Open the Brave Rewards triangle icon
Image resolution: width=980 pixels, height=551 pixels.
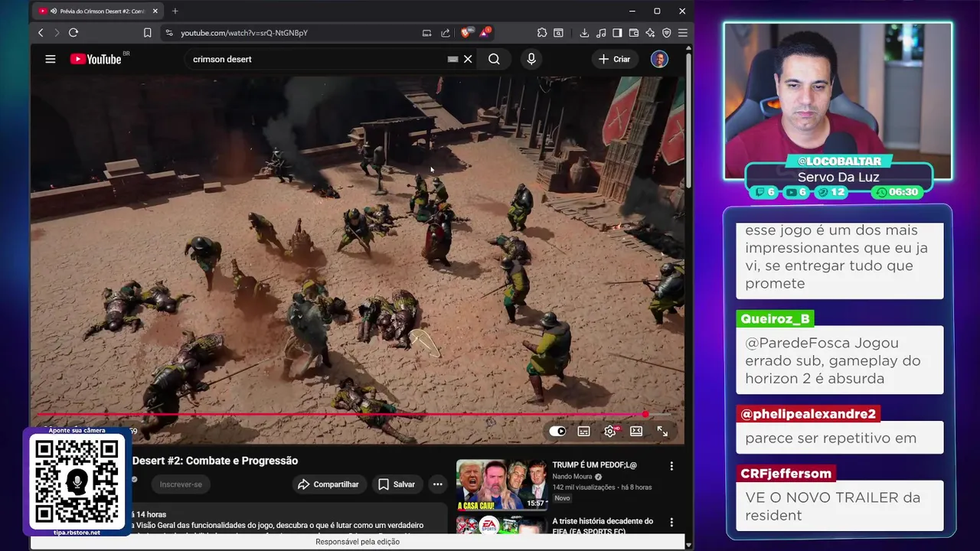tap(485, 33)
